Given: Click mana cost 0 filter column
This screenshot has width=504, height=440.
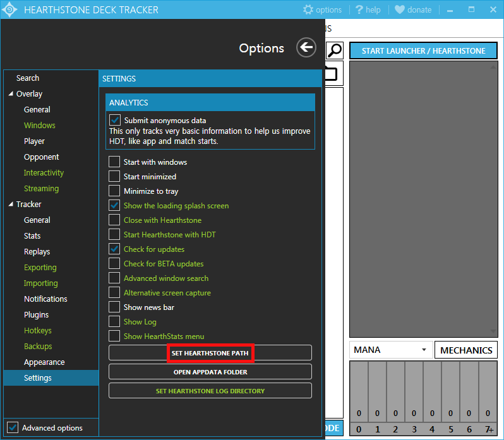Looking at the screenshot, I should 359,397.
